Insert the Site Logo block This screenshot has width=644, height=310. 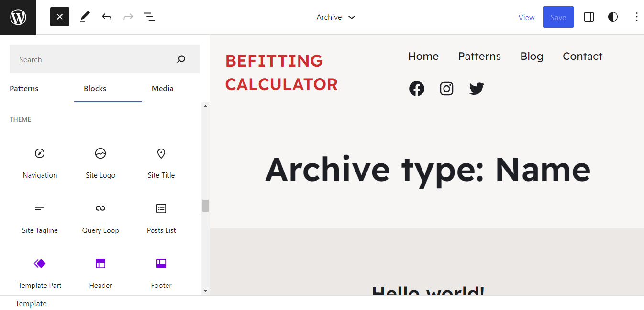point(100,162)
